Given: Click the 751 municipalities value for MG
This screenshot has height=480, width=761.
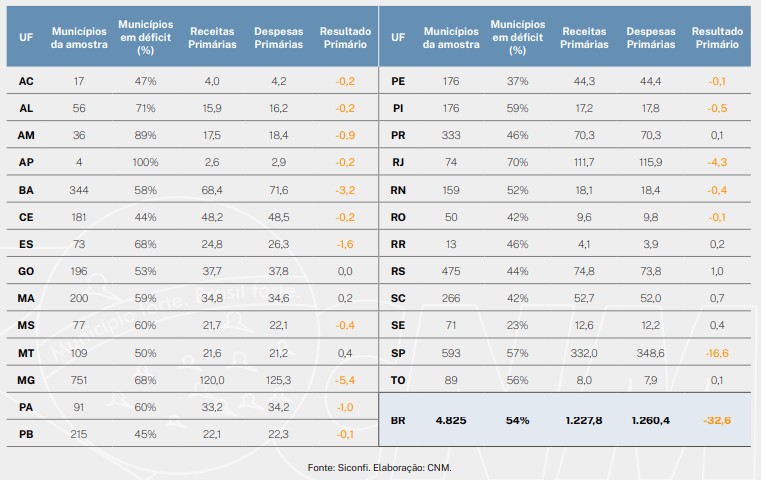Looking at the screenshot, I should click(78, 380).
